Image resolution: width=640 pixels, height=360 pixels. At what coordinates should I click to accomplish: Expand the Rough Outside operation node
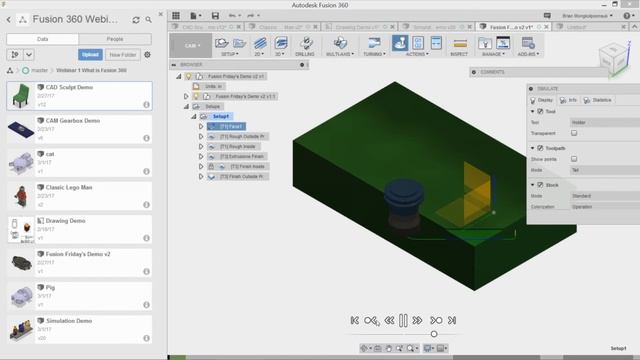tap(201, 136)
